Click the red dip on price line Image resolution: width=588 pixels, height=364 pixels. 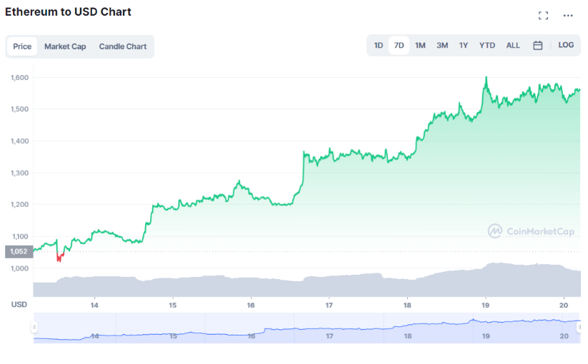(59, 258)
